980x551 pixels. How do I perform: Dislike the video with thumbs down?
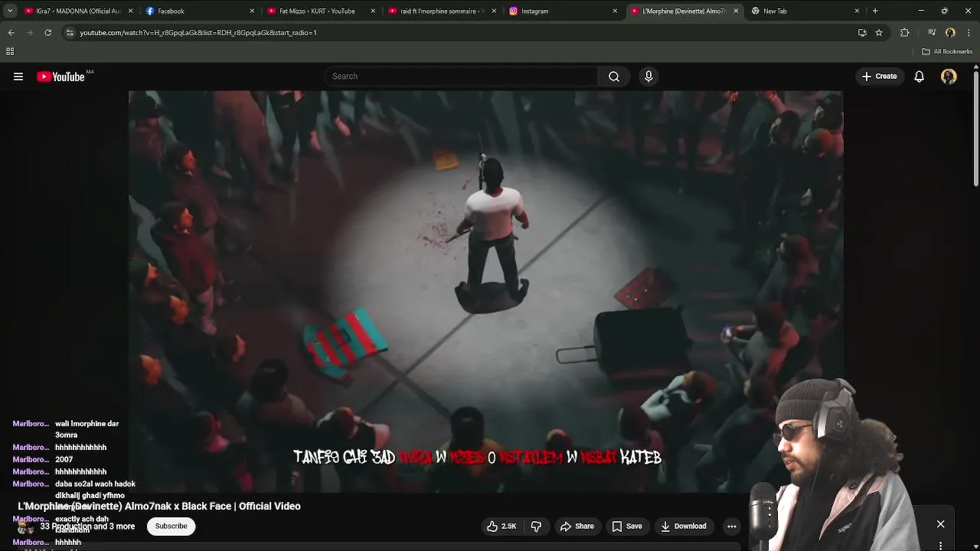pyautogui.click(x=536, y=526)
